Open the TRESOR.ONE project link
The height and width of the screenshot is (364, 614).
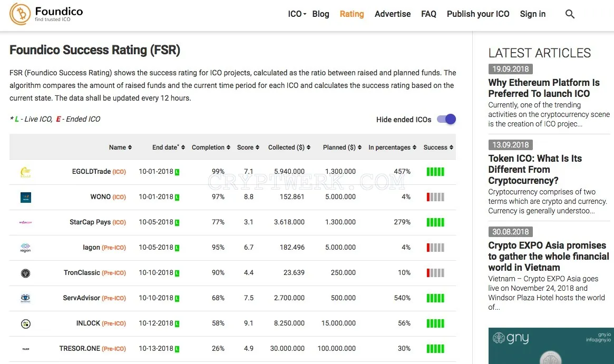(x=80, y=348)
